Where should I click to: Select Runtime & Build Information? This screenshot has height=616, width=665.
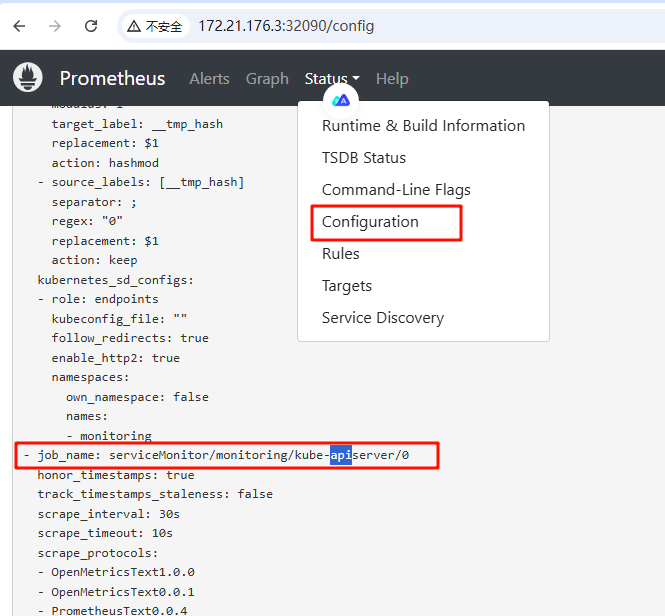click(x=423, y=126)
